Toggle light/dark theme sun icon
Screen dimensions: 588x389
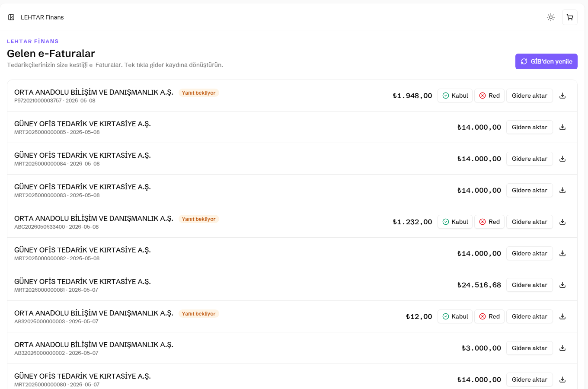[x=551, y=17]
